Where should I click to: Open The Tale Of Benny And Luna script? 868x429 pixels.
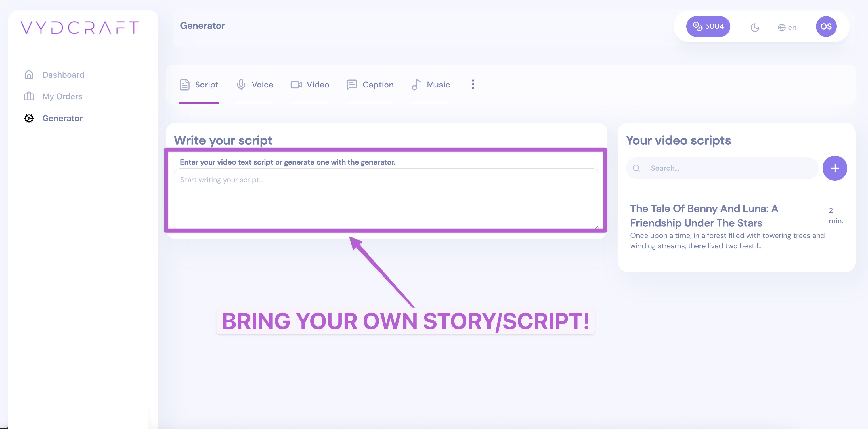703,216
